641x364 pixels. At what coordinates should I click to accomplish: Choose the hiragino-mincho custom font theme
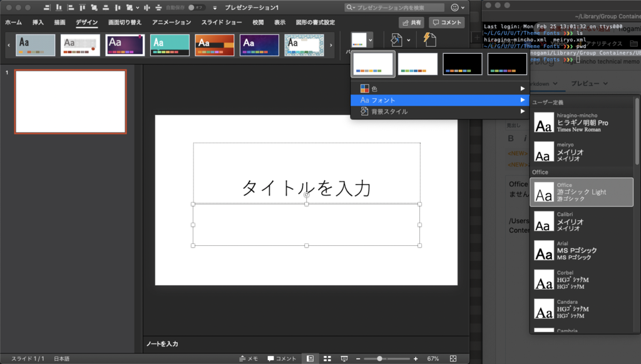pos(582,123)
